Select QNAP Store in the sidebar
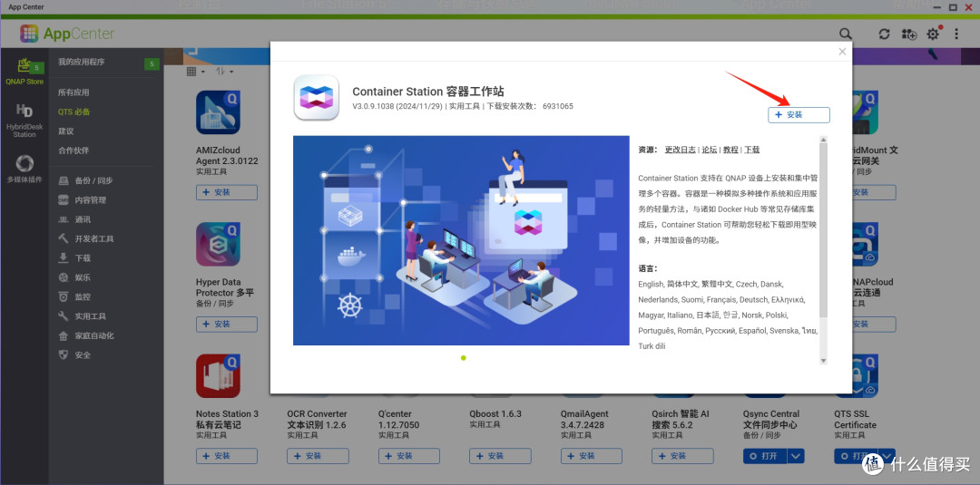The width and height of the screenshot is (980, 485). tap(24, 71)
